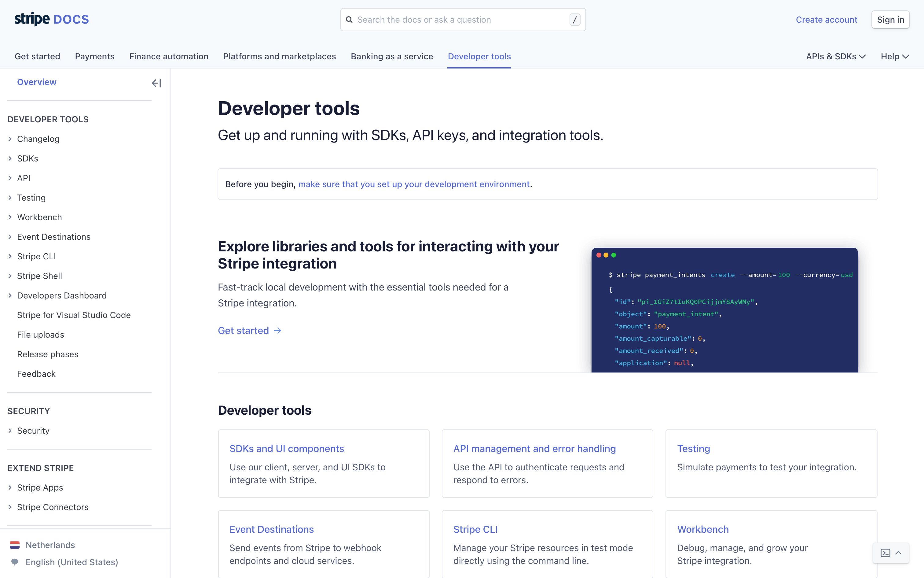Click the Stripe Docs logo
This screenshot has width=924, height=578.
tap(52, 19)
